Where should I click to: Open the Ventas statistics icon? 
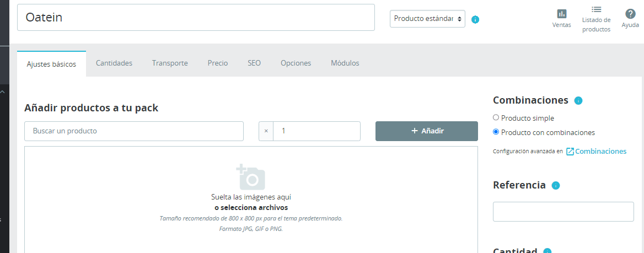point(561,14)
